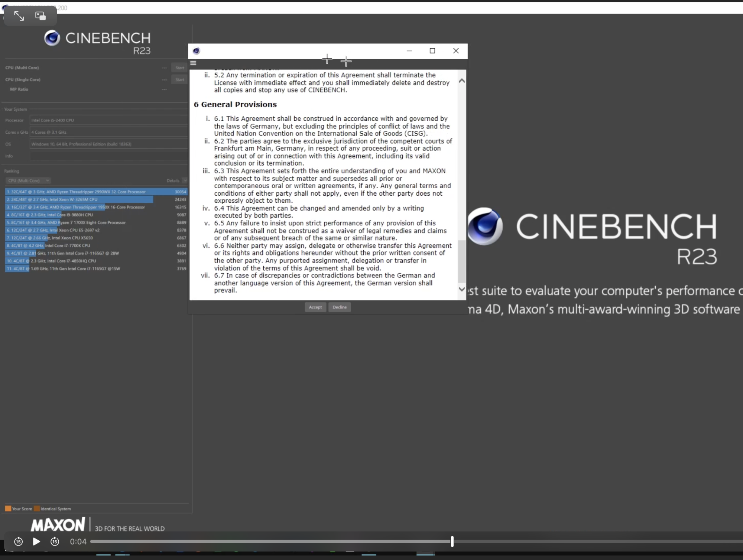Select ranking row AMD Ryzen 7 1700X
This screenshot has height=560, width=743.
(x=96, y=222)
